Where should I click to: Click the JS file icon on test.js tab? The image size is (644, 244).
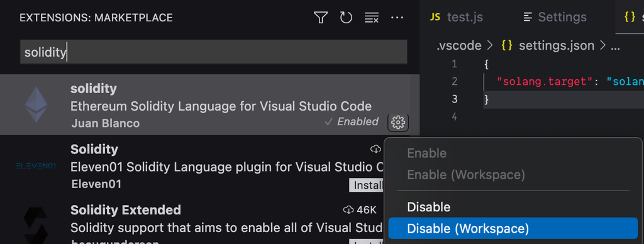tap(435, 17)
